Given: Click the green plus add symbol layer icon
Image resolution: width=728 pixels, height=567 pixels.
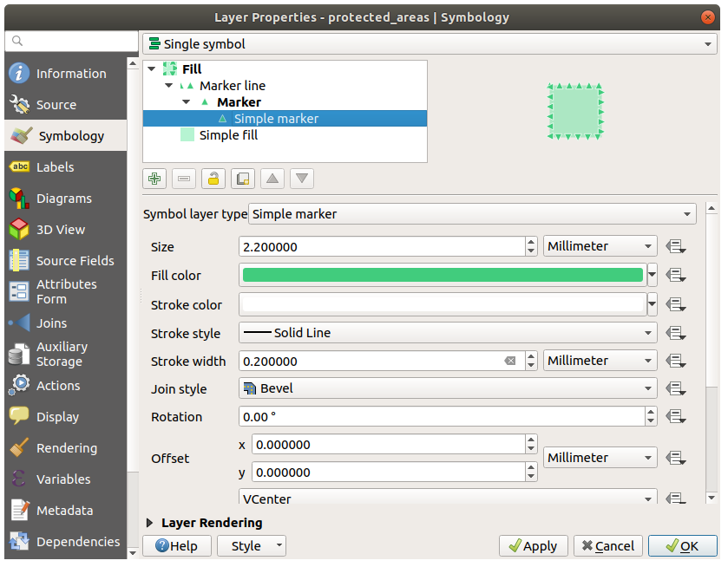Looking at the screenshot, I should point(154,179).
